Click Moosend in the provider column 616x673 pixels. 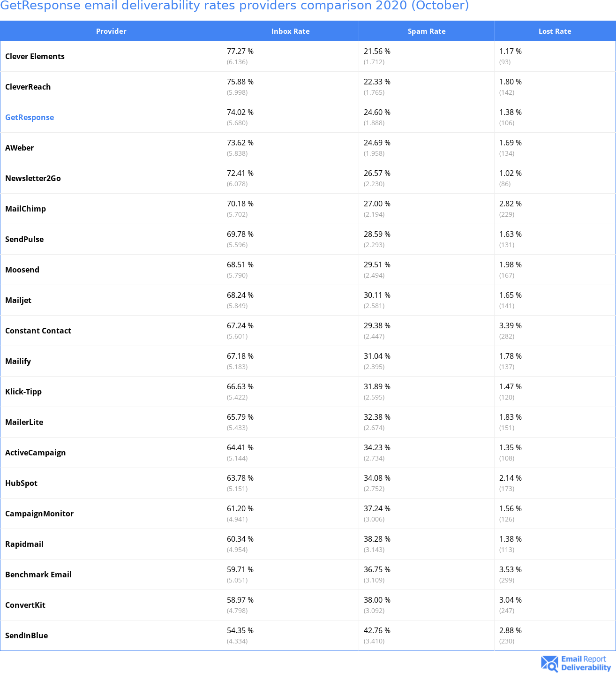coord(22,270)
